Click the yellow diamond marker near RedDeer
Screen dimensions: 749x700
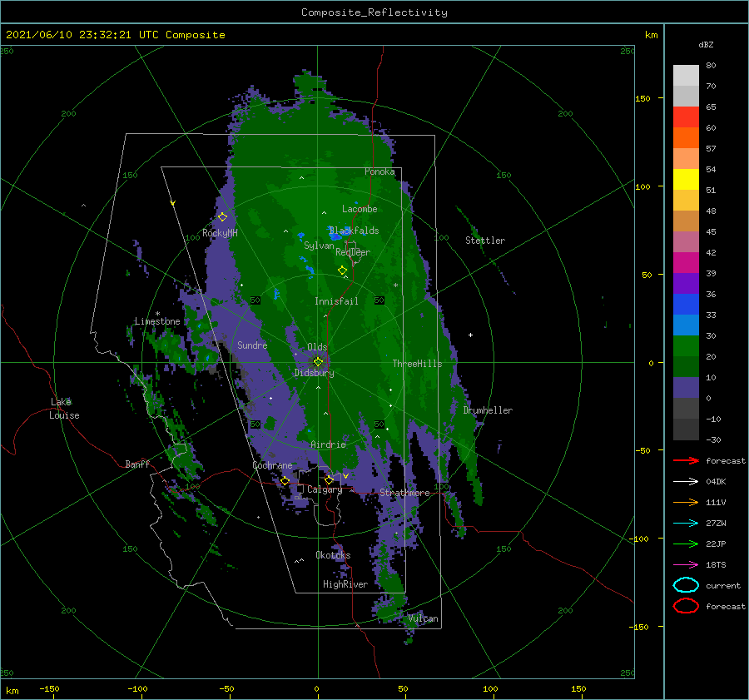343,271
